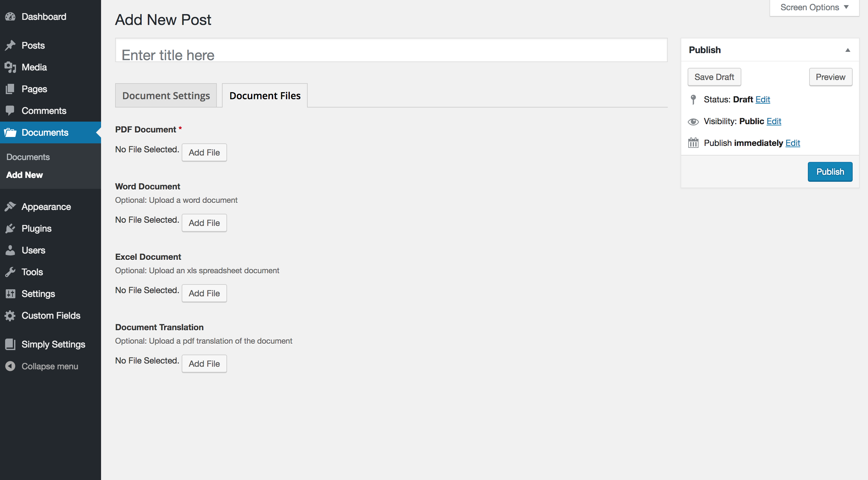This screenshot has width=868, height=480.
Task: Click the Documents icon in sidebar
Action: point(11,132)
